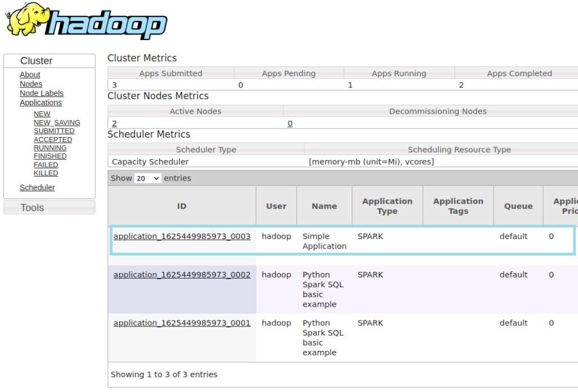Open the Node Labels page

click(41, 93)
